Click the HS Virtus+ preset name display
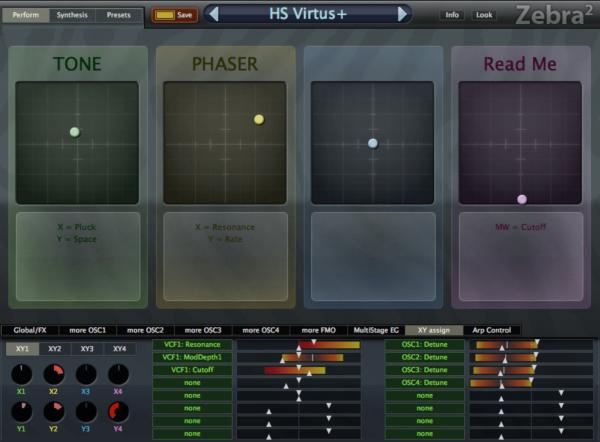The image size is (600, 442). tap(308, 14)
